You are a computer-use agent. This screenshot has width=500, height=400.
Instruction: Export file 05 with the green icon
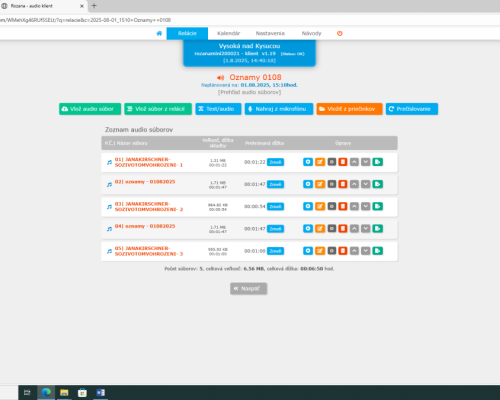point(377,251)
